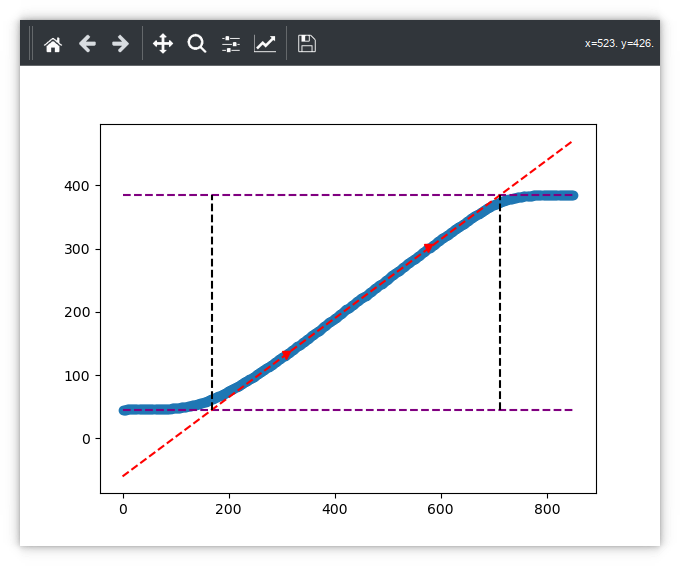
Task: Save the figure with floppy disk icon
Action: pos(307,44)
